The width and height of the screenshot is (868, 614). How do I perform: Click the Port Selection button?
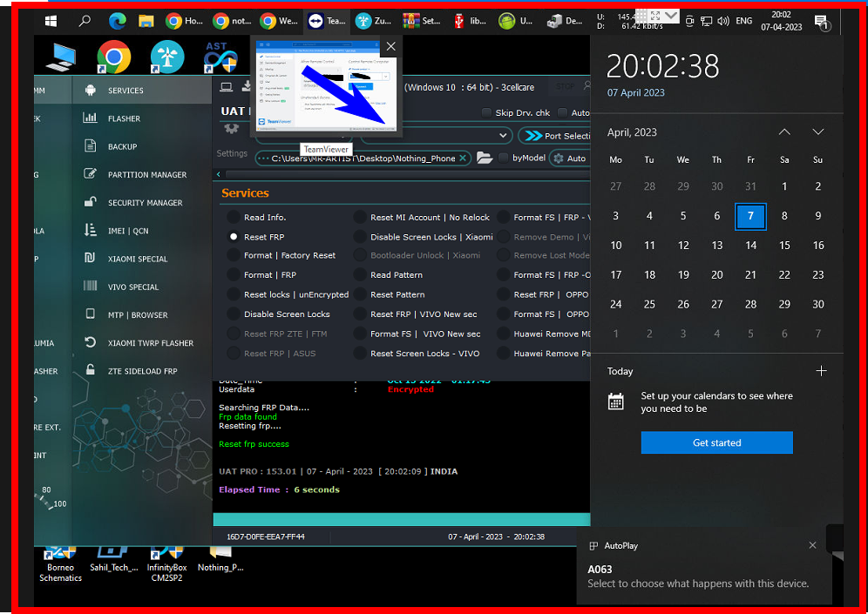click(554, 136)
